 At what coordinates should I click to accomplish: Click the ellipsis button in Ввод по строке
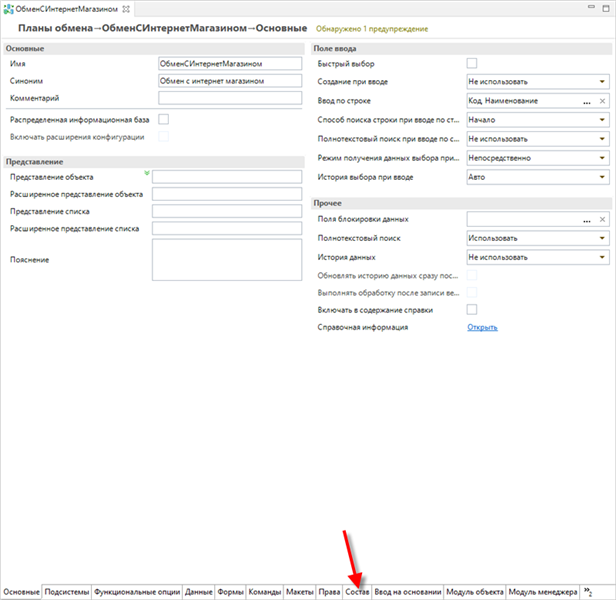[x=587, y=101]
